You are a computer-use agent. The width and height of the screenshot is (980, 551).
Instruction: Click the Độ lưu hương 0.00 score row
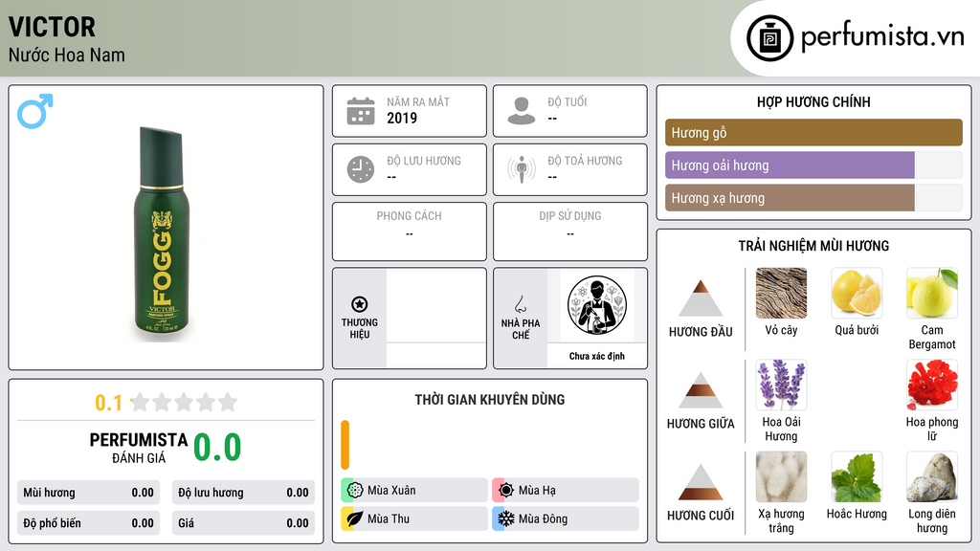point(243,493)
